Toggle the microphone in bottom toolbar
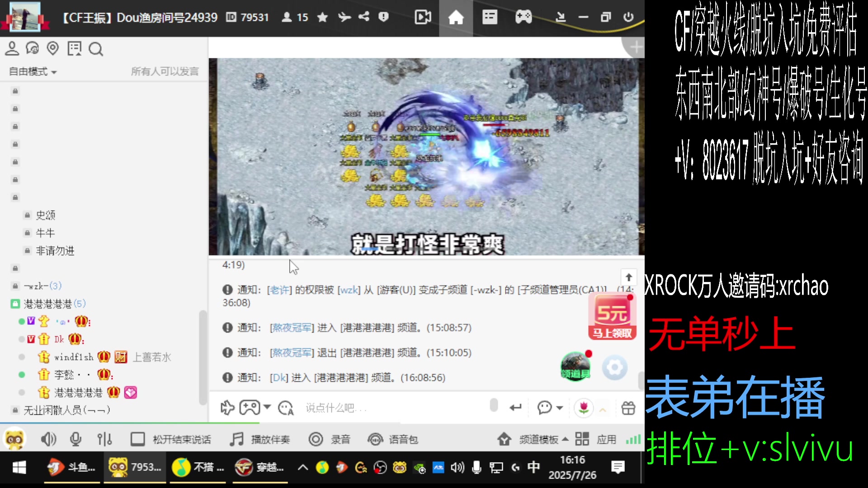 pos(75,439)
